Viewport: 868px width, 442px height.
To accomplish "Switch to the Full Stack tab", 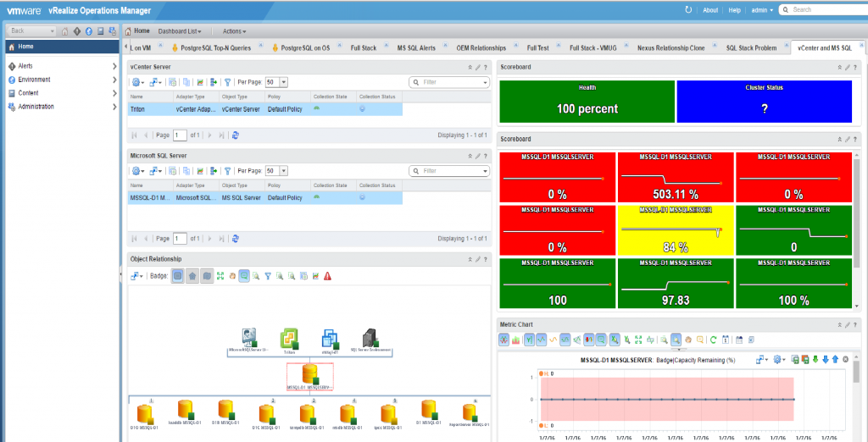I will pos(363,48).
